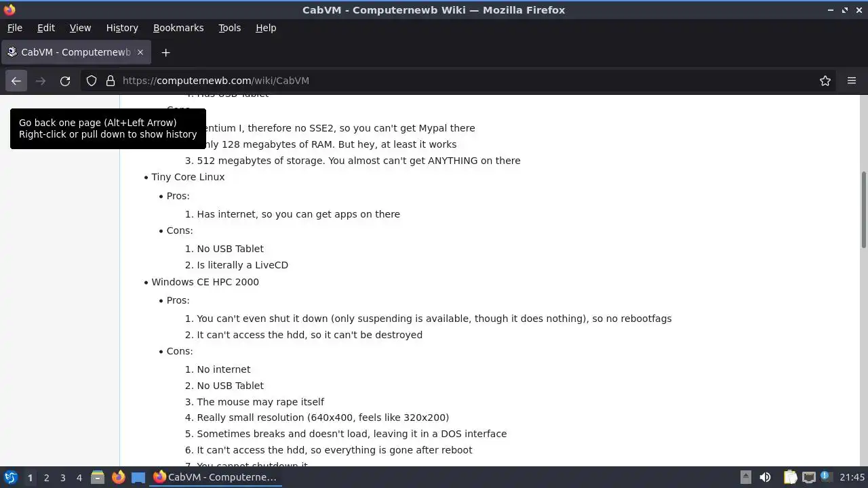Click the Firefox logo in title bar
Image resolution: width=868 pixels, height=488 pixels.
click(x=9, y=10)
